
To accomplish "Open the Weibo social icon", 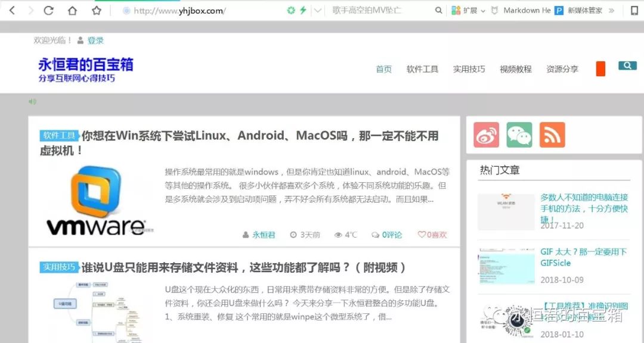I will tap(487, 135).
